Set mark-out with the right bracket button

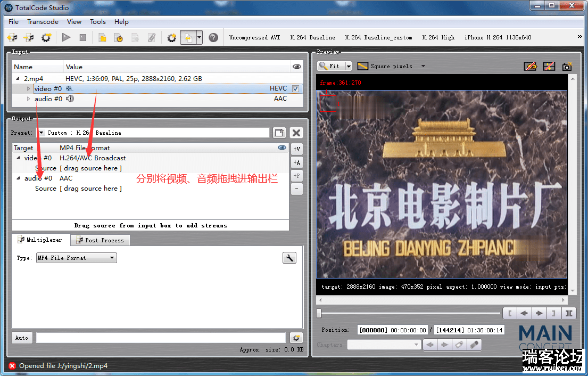point(553,313)
